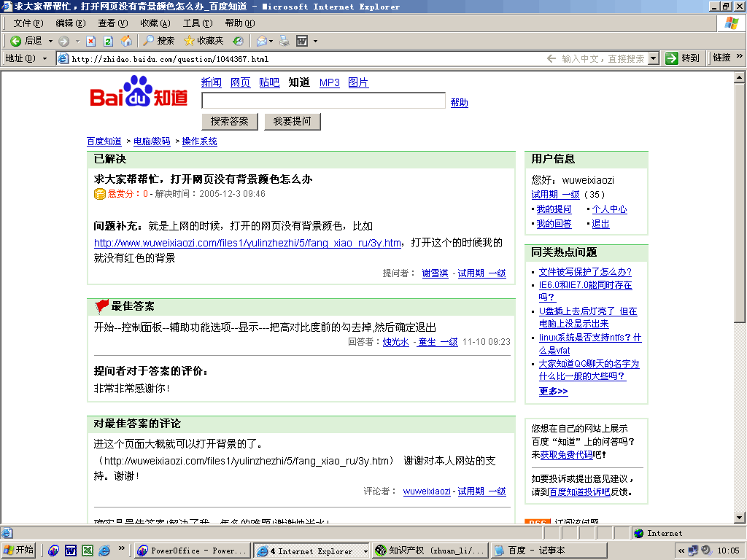Show hidden system tray icons

click(x=681, y=551)
